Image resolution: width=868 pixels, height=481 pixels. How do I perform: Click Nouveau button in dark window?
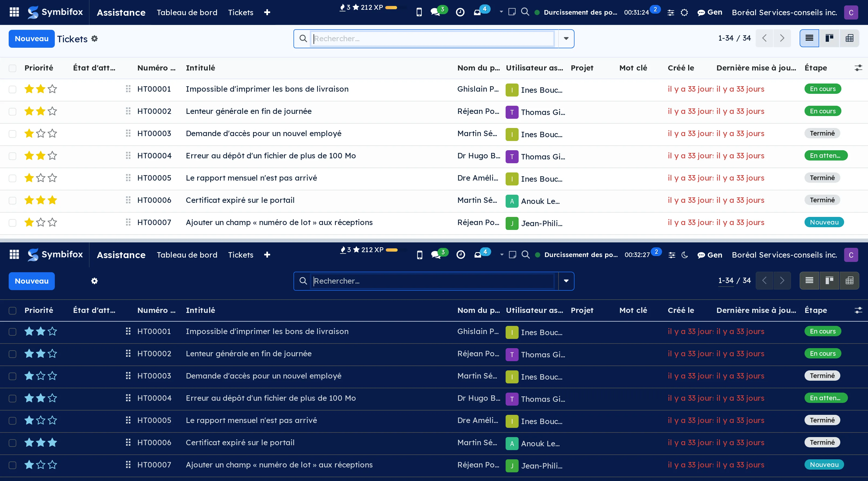pos(31,281)
